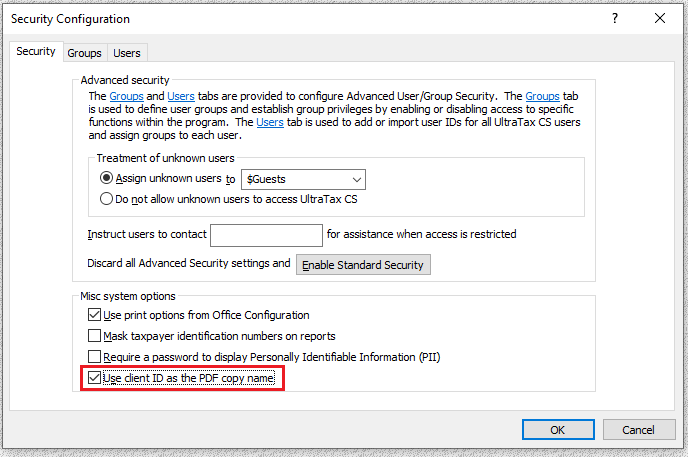688x457 pixels.
Task: Click the Help question mark icon
Action: click(614, 19)
